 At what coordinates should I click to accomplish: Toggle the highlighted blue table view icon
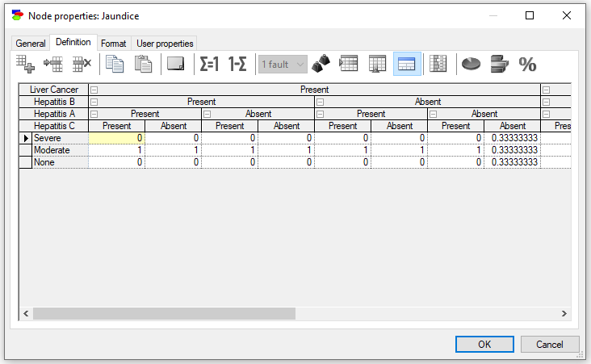pyautogui.click(x=407, y=64)
